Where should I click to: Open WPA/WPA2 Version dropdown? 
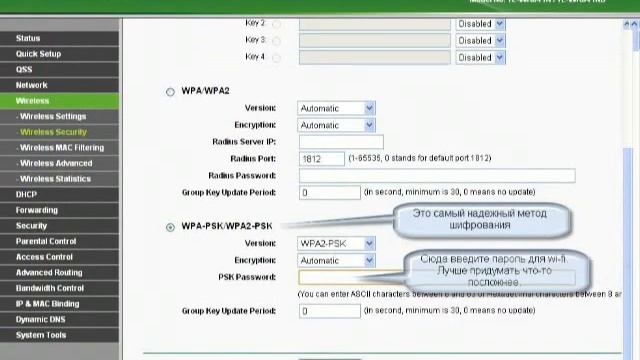(336, 108)
